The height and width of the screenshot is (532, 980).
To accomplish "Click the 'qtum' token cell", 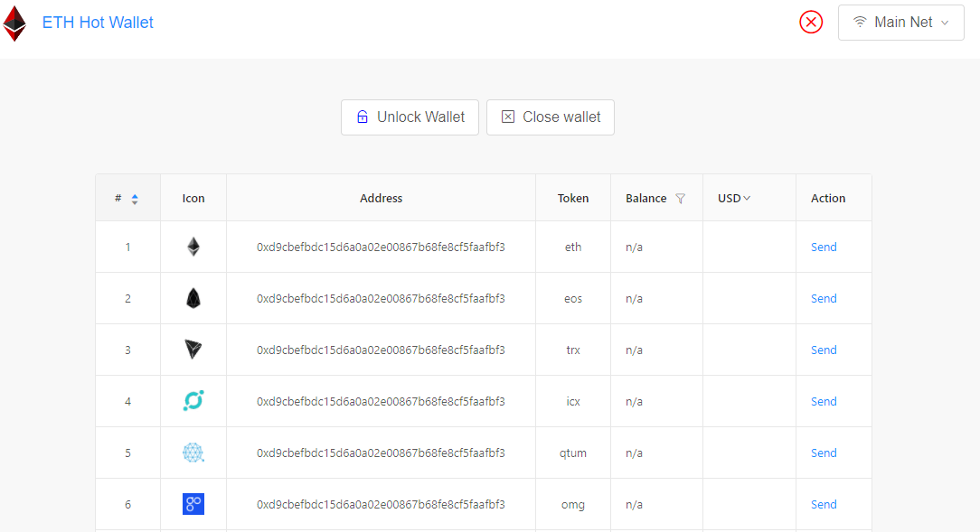I will [x=573, y=453].
